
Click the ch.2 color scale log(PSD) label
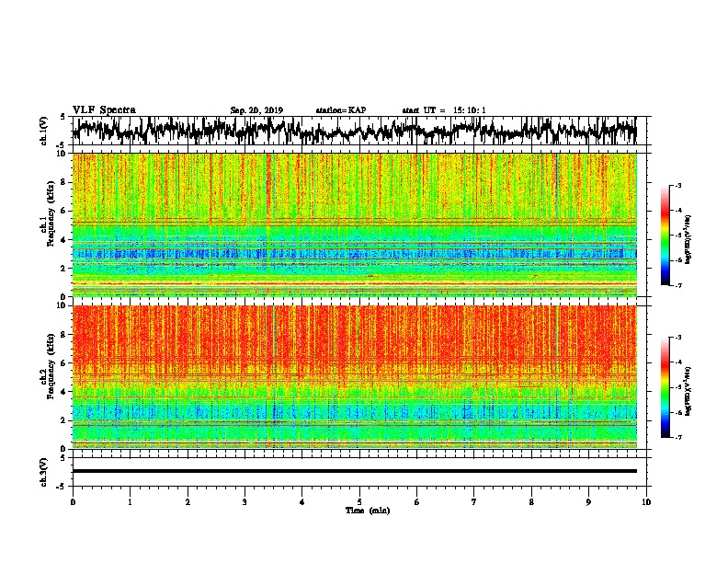coord(688,391)
